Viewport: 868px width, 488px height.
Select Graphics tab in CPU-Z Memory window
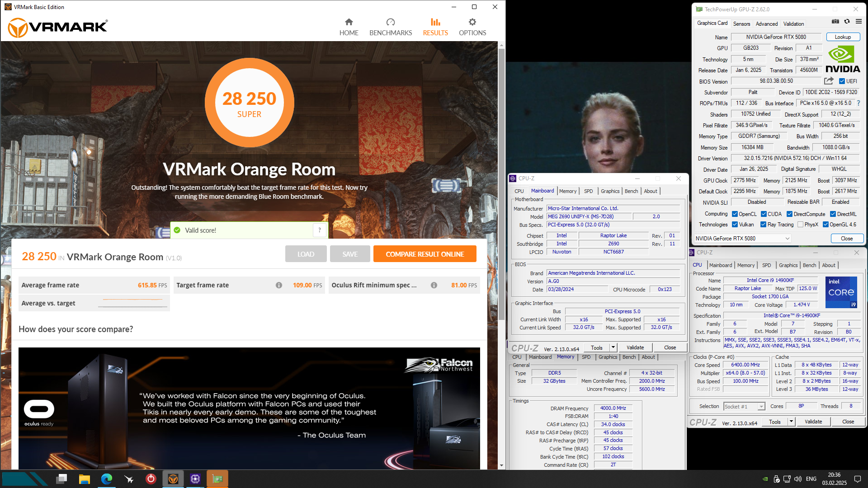(x=608, y=357)
